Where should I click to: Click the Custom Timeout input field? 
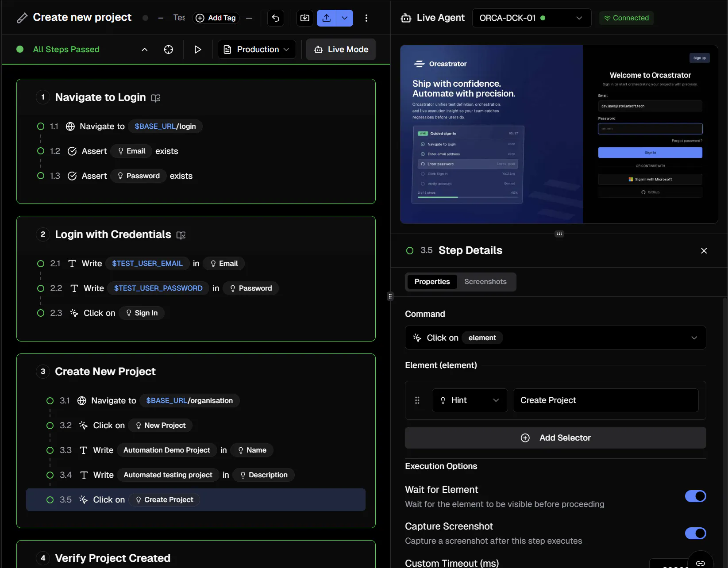click(x=668, y=564)
